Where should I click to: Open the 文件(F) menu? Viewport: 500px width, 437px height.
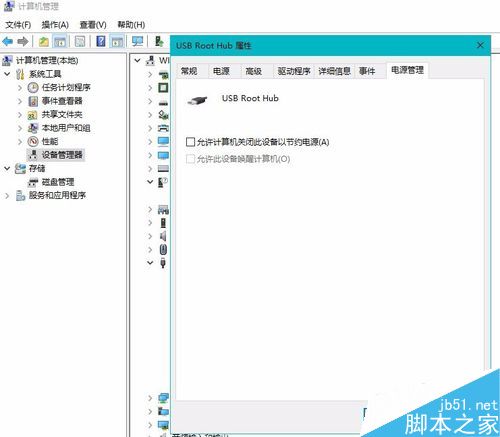(x=18, y=25)
